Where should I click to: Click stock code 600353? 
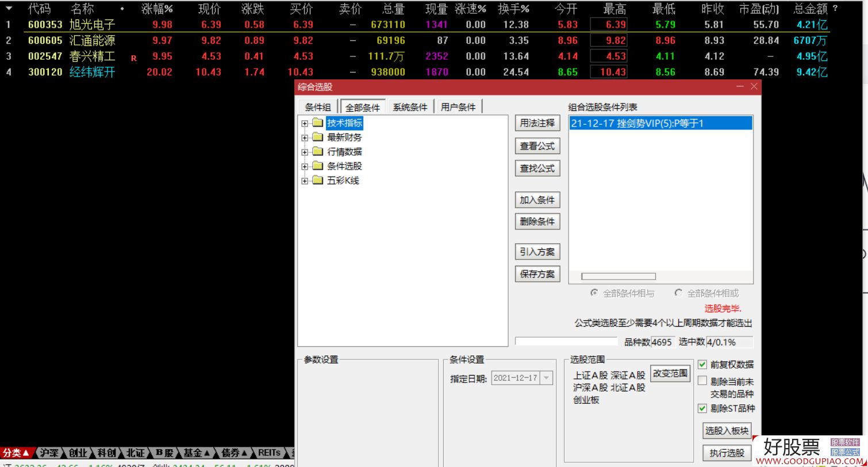pos(45,25)
